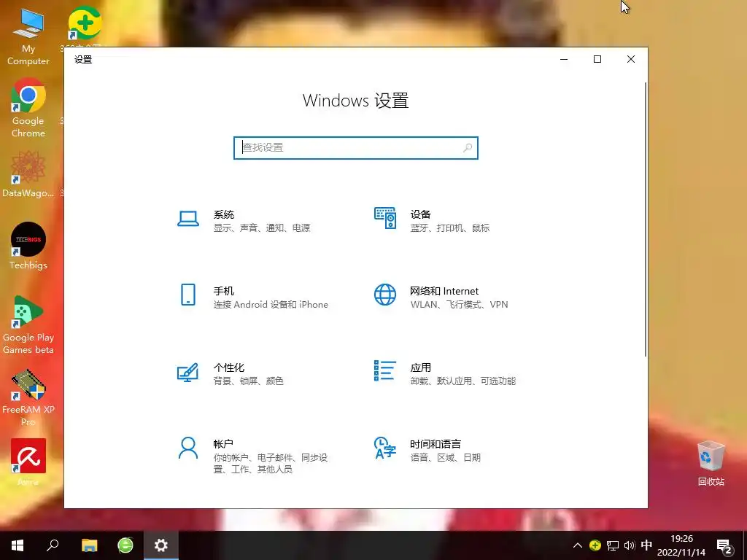Click WLAN、飞行模式、VPN description text
Image resolution: width=747 pixels, height=560 pixels.
tap(460, 304)
